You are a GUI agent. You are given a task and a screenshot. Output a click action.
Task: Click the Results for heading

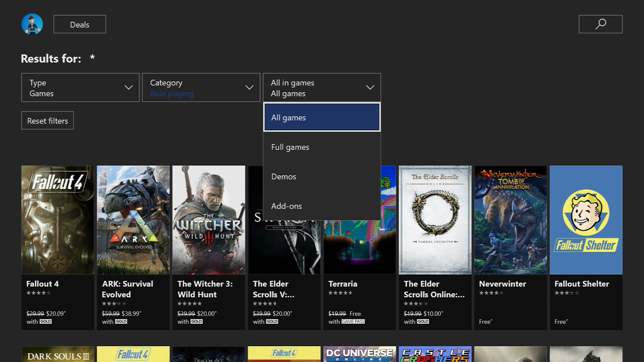[51, 58]
